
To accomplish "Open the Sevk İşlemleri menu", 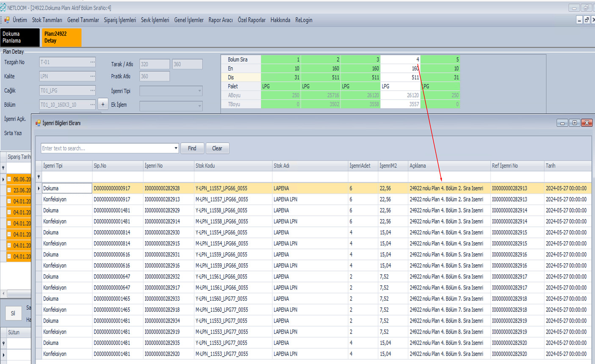I will coord(155,20).
